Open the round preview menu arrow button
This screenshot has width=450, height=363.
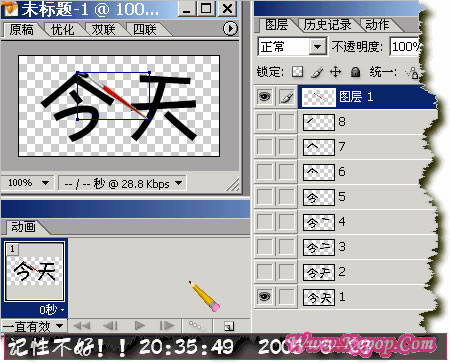click(x=230, y=29)
